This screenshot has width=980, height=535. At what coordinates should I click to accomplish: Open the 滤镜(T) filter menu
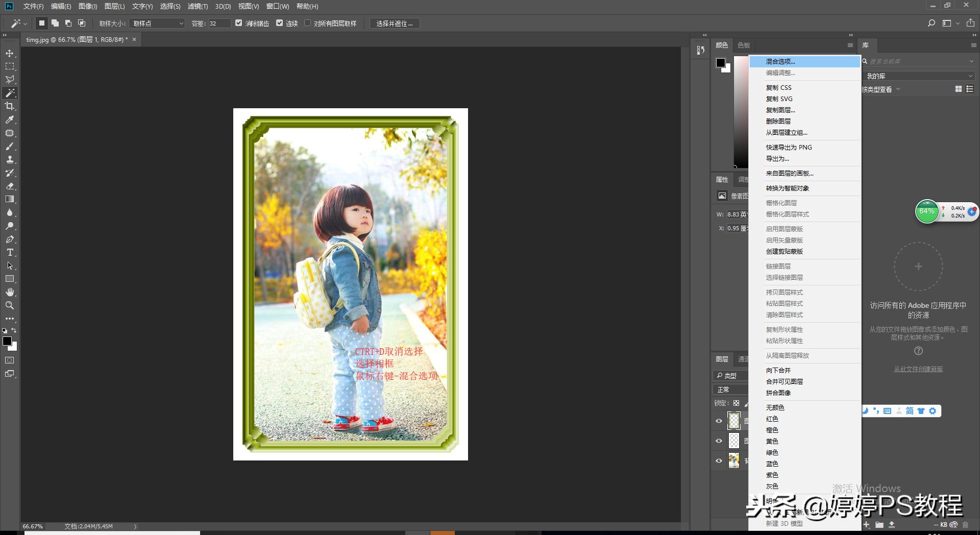pyautogui.click(x=198, y=7)
